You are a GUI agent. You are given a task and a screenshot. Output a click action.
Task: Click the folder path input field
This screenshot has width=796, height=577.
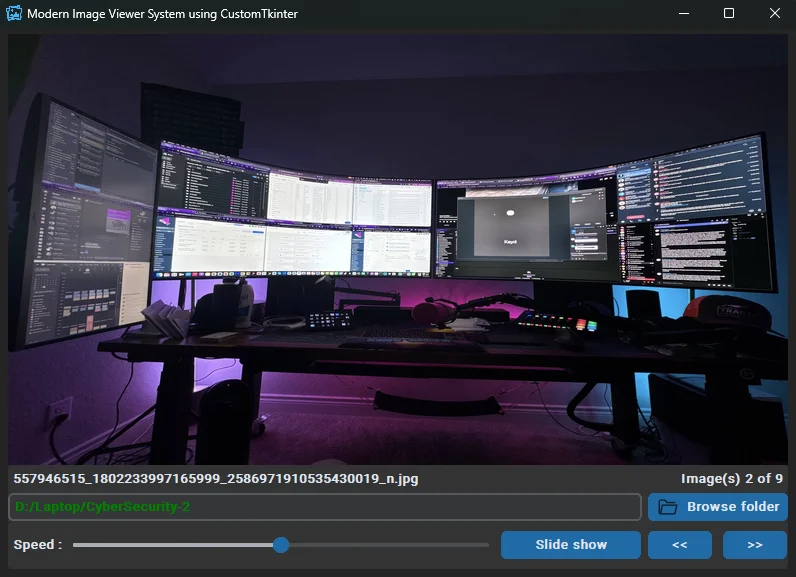pos(325,507)
